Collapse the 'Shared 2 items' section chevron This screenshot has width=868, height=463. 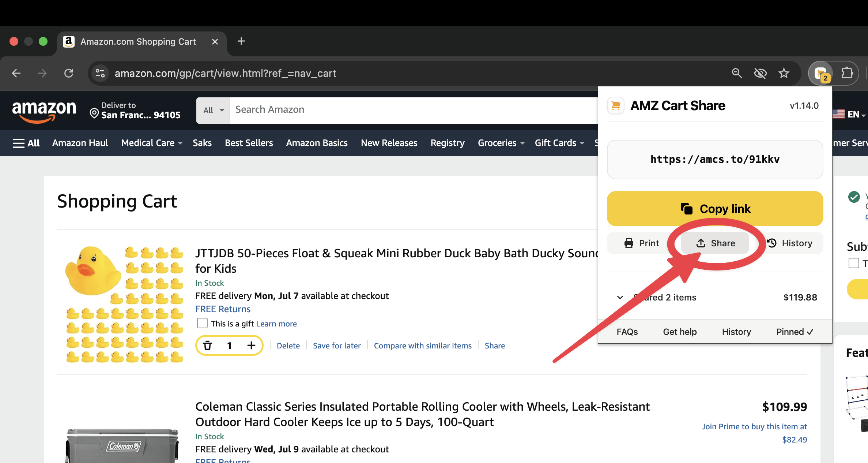[x=620, y=297]
